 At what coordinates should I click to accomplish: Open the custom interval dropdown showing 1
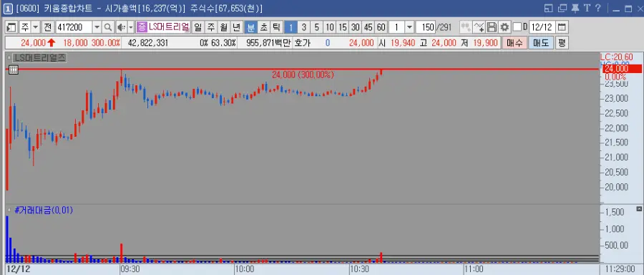pos(409,27)
